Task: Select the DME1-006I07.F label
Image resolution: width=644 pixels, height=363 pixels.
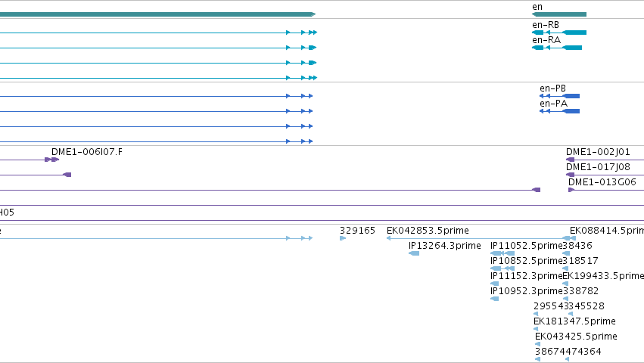Action: (87, 152)
